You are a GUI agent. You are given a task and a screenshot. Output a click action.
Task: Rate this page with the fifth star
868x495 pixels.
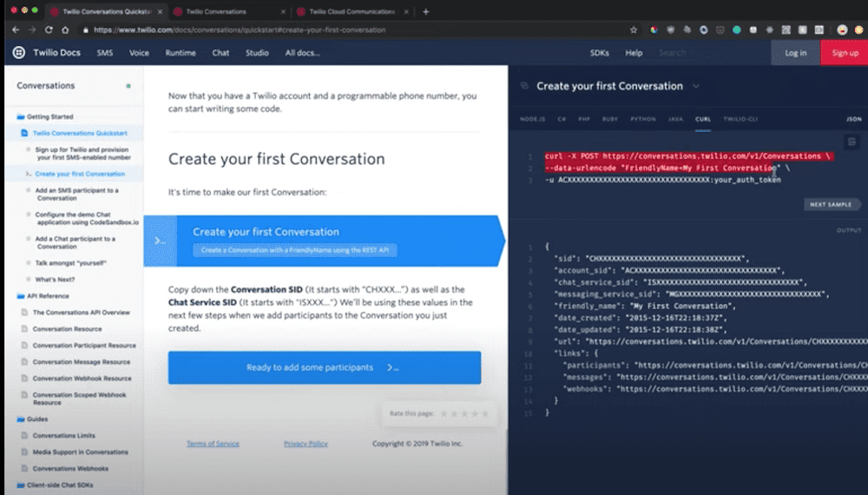click(x=485, y=413)
